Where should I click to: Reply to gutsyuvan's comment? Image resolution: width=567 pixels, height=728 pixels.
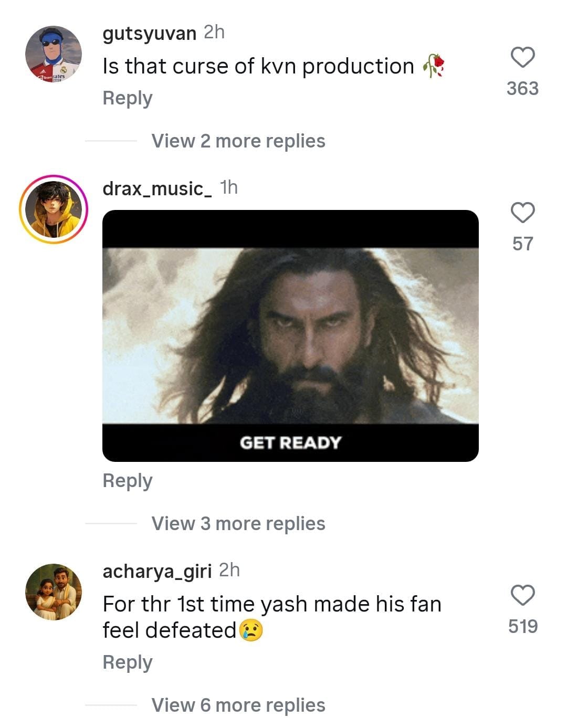[x=128, y=98]
